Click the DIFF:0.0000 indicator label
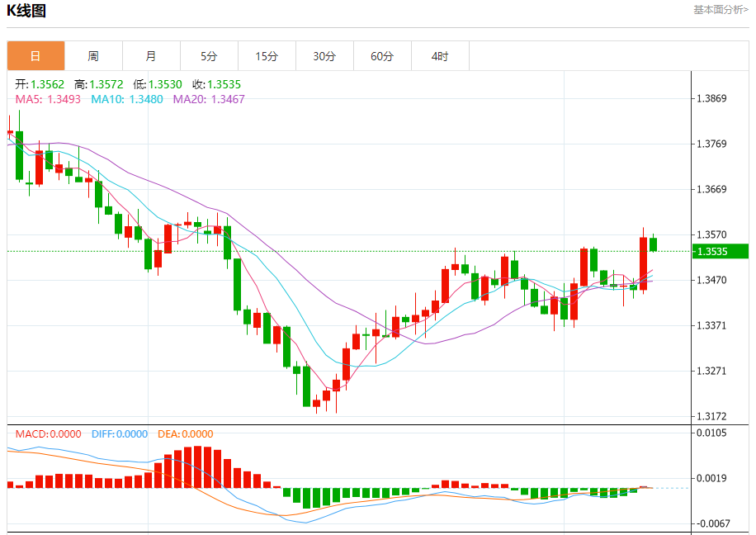This screenshot has height=535, width=756. (120, 433)
